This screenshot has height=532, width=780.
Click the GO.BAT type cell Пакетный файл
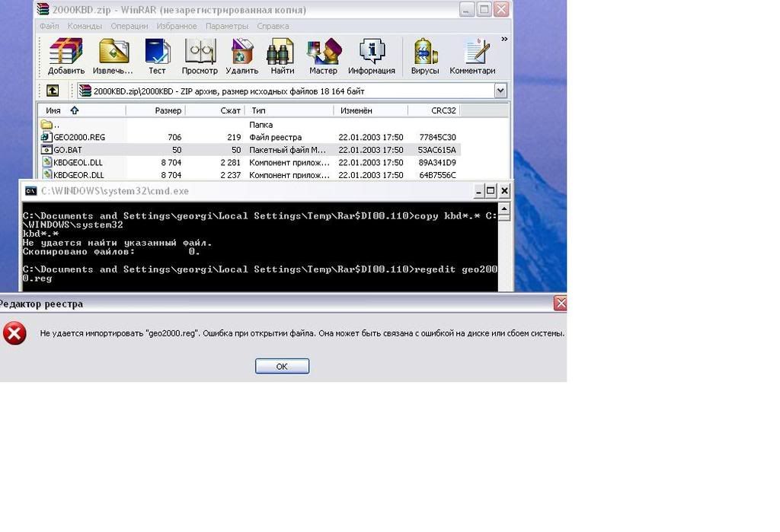click(287, 150)
